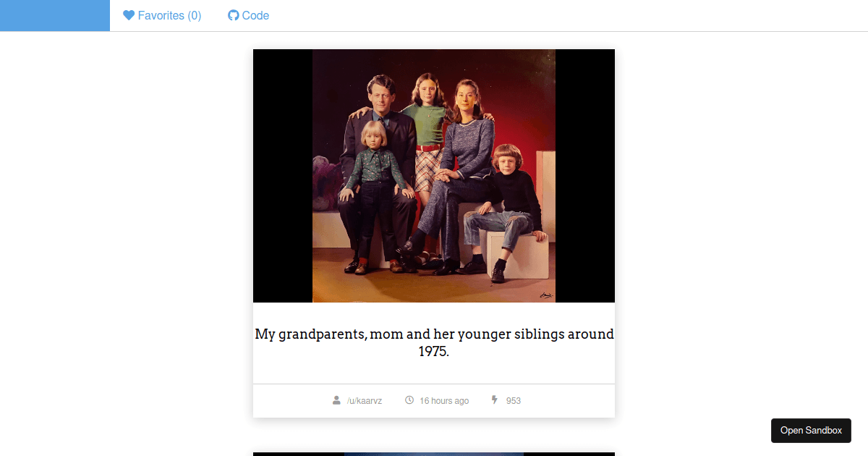Click the post title about grandparents
The image size is (868, 456).
click(x=434, y=343)
